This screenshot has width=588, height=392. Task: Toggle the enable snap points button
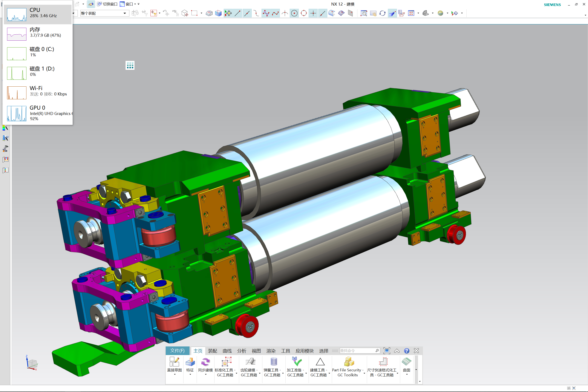coord(228,13)
